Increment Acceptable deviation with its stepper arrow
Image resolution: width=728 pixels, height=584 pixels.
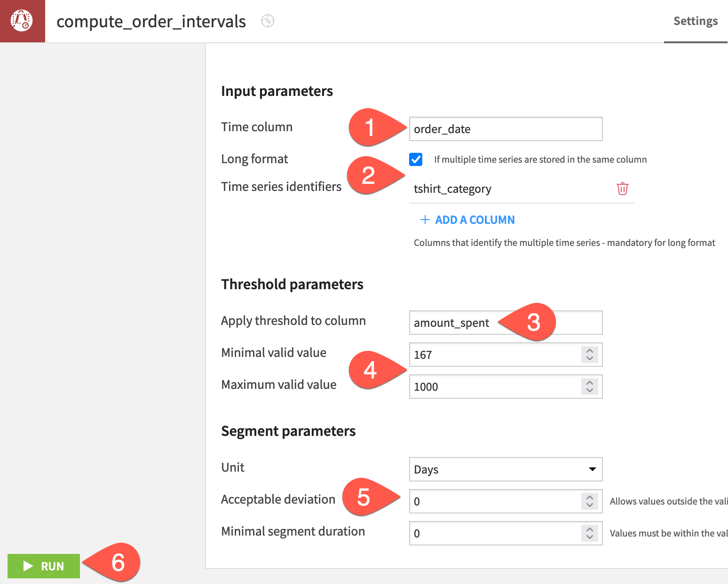[x=589, y=498]
